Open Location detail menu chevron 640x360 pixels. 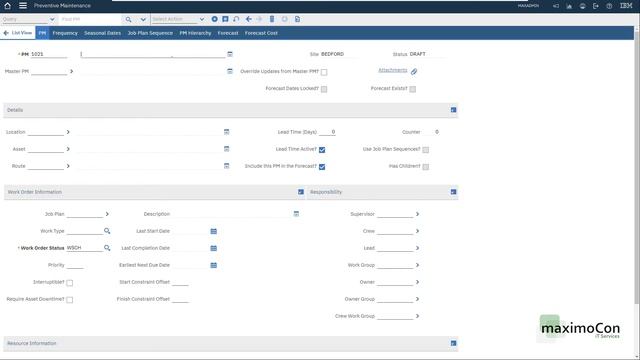click(x=68, y=132)
